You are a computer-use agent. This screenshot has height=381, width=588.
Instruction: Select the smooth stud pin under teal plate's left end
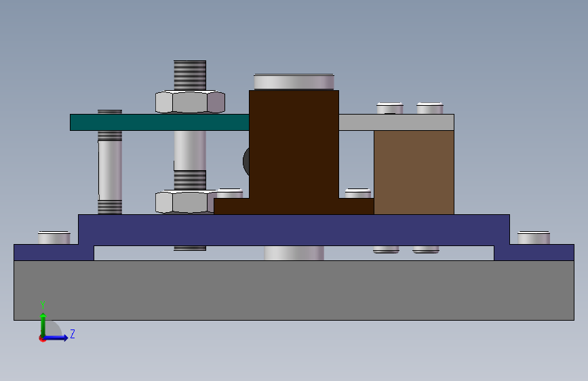[x=110, y=171]
